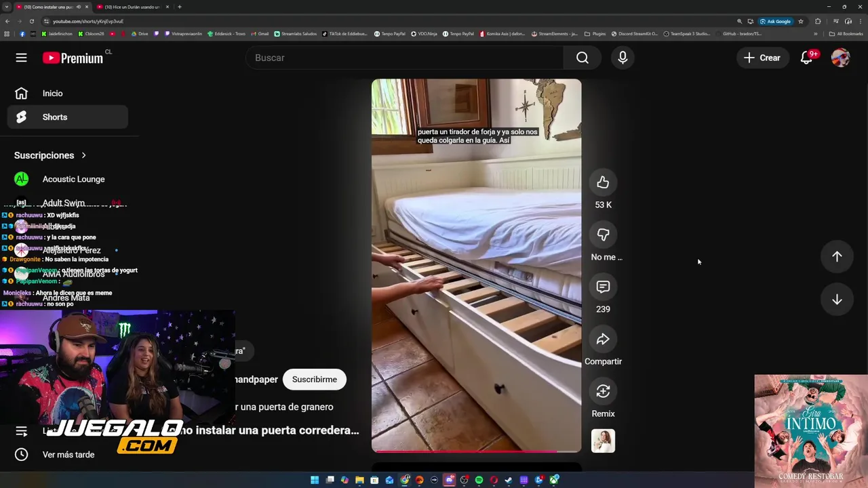
Task: Open the Plugins bookmarks folder
Action: 595,33
